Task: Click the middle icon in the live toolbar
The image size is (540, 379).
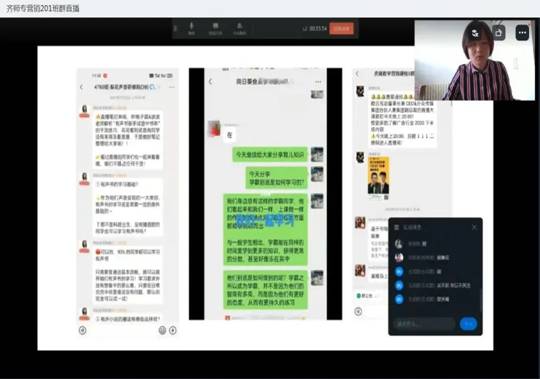Action: pyautogui.click(x=215, y=29)
